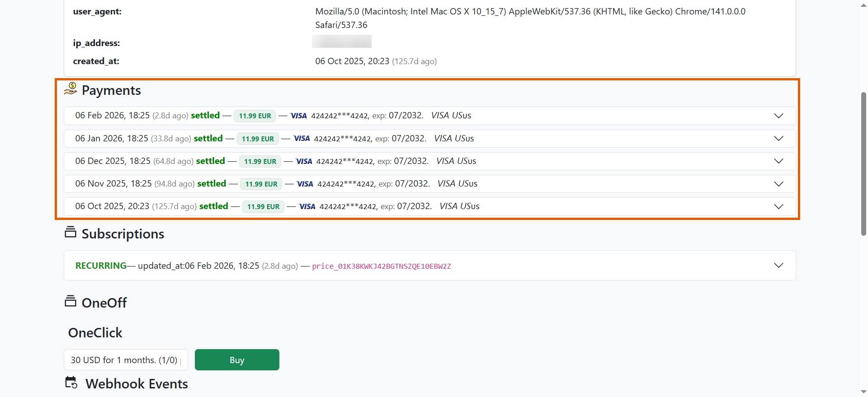Click settled status of 06 Feb 2026 payment
The height and width of the screenshot is (397, 868).
(x=205, y=115)
